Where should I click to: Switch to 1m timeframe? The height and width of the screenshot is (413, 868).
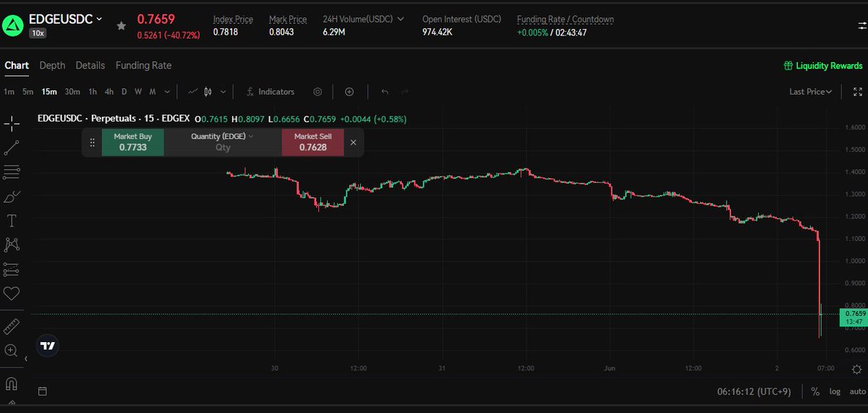click(9, 92)
